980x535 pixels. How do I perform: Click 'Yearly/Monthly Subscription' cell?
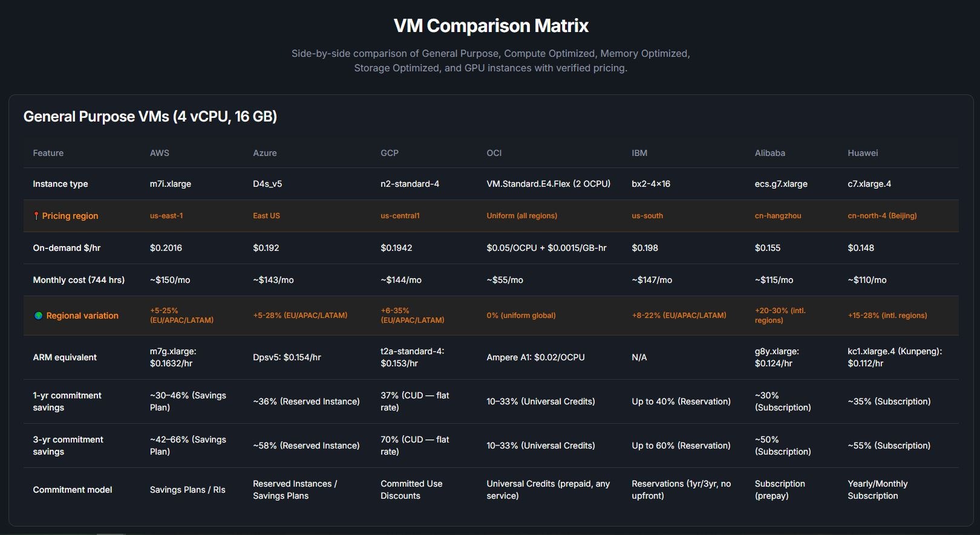tap(878, 490)
